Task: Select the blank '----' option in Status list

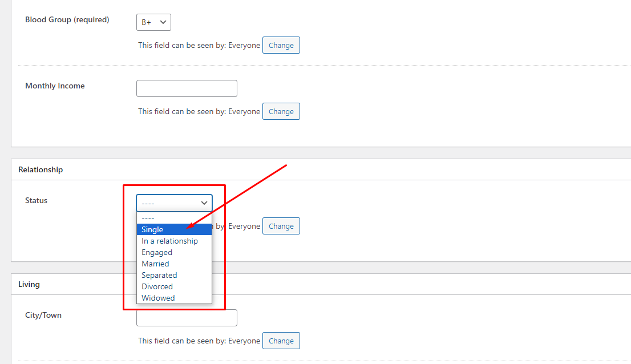Action: coord(174,218)
